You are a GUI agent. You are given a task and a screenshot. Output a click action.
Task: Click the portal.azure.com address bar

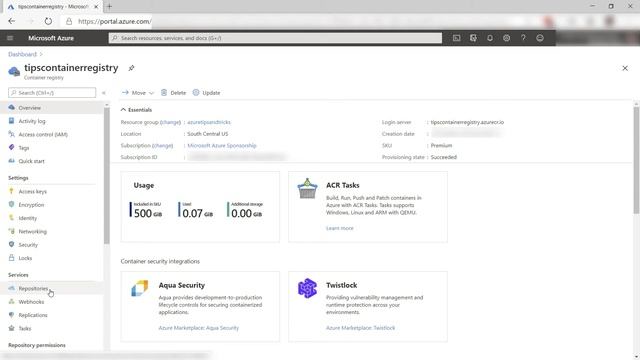coord(114,21)
